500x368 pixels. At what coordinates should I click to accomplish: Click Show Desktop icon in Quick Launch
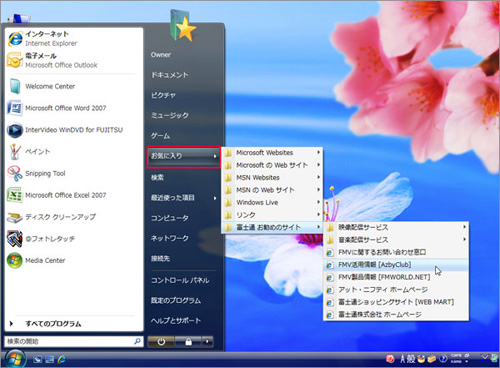pos(38,360)
